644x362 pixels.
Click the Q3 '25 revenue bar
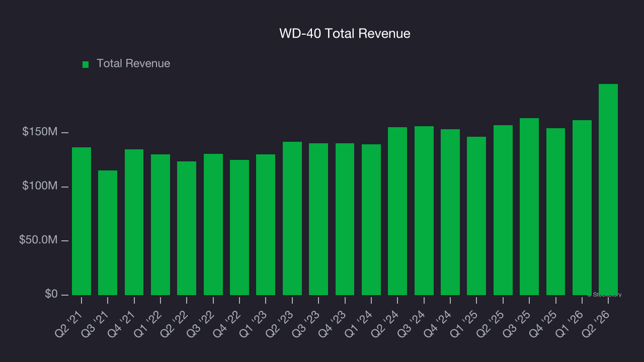(x=529, y=207)
